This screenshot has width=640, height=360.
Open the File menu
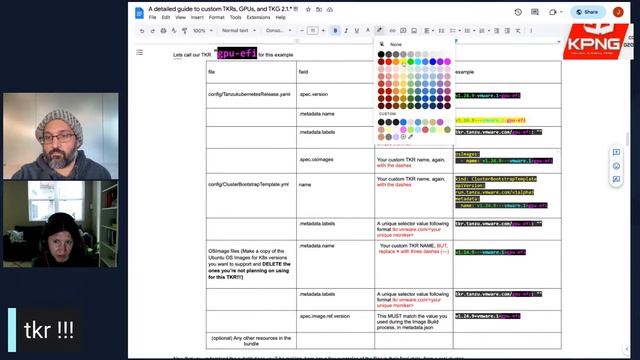point(152,18)
